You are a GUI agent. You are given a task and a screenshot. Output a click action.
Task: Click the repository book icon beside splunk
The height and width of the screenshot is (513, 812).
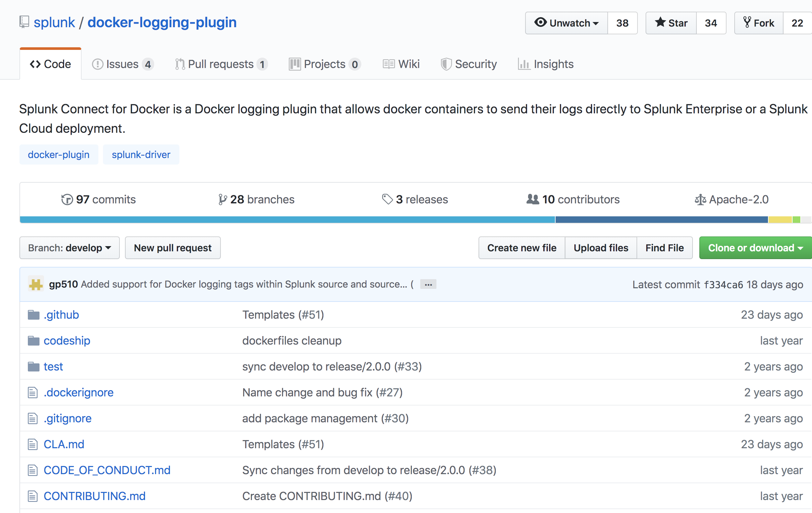(x=24, y=22)
